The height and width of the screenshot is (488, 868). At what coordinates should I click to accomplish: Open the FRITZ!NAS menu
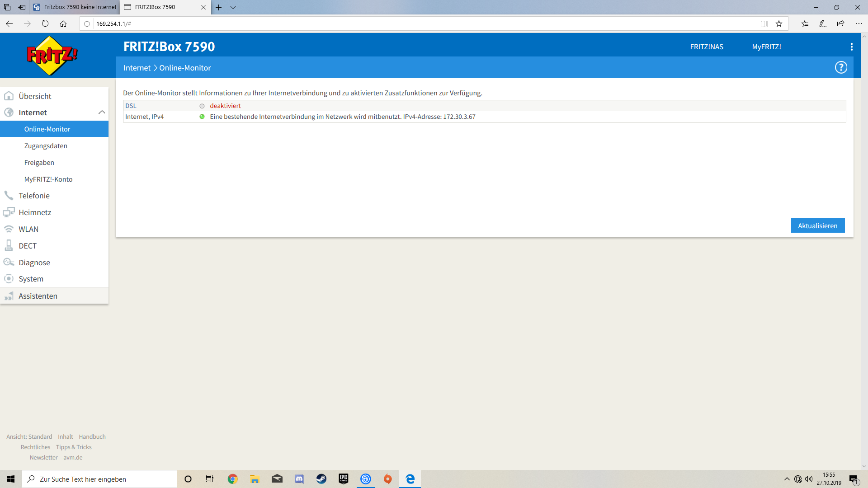pos(706,46)
